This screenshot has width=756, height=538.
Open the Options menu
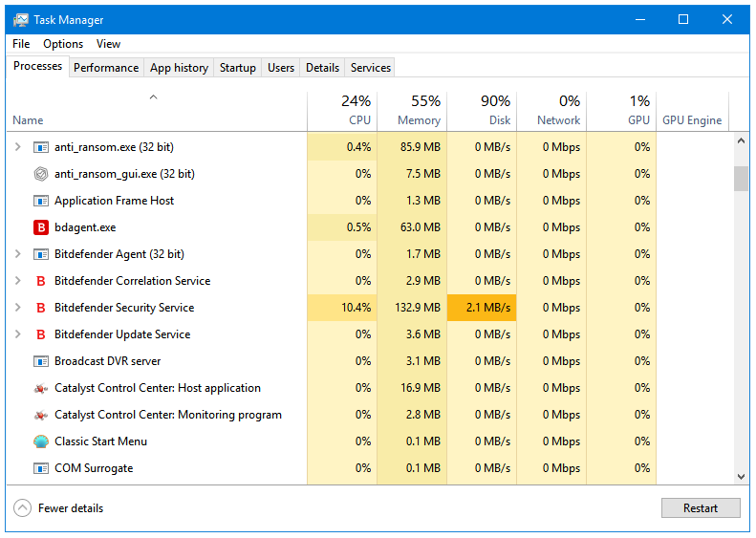pyautogui.click(x=63, y=44)
